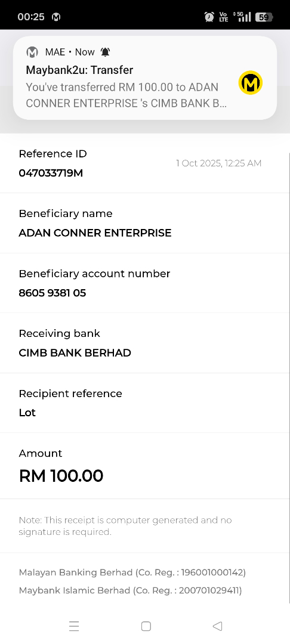Screen dimensions: 290x644
Task: Tap the 1 Oct 2025 timestamp
Action: point(219,163)
